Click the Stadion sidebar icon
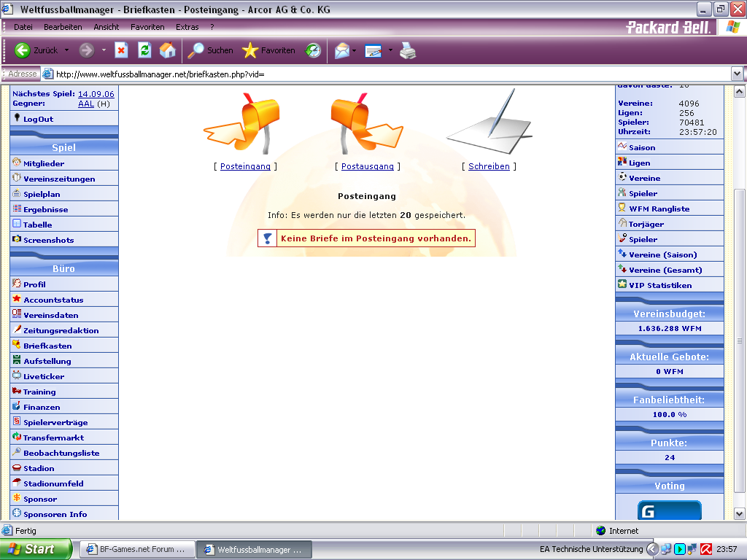Image resolution: width=747 pixels, height=560 pixels. point(17,467)
